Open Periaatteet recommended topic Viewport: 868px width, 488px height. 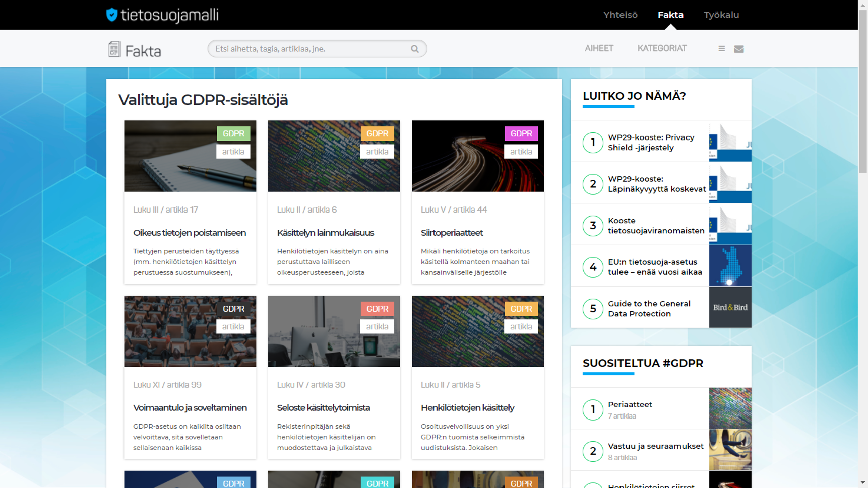point(630,404)
